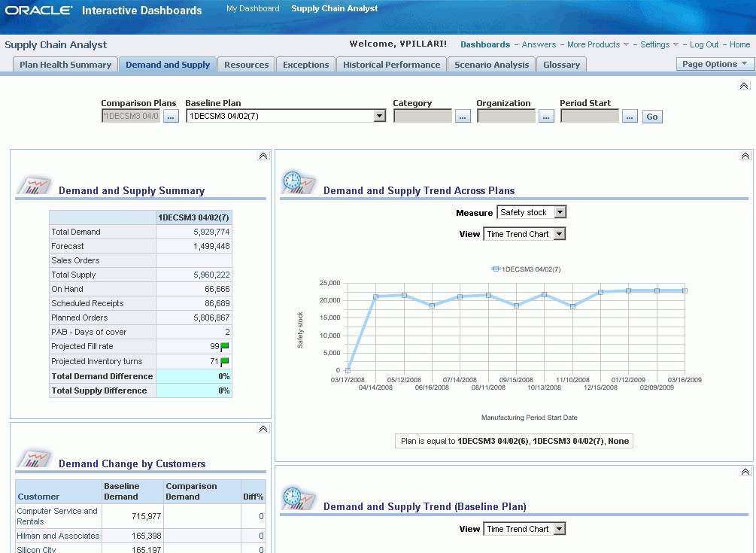
Task: Open Category picker ellipsis button
Action: tap(463, 116)
